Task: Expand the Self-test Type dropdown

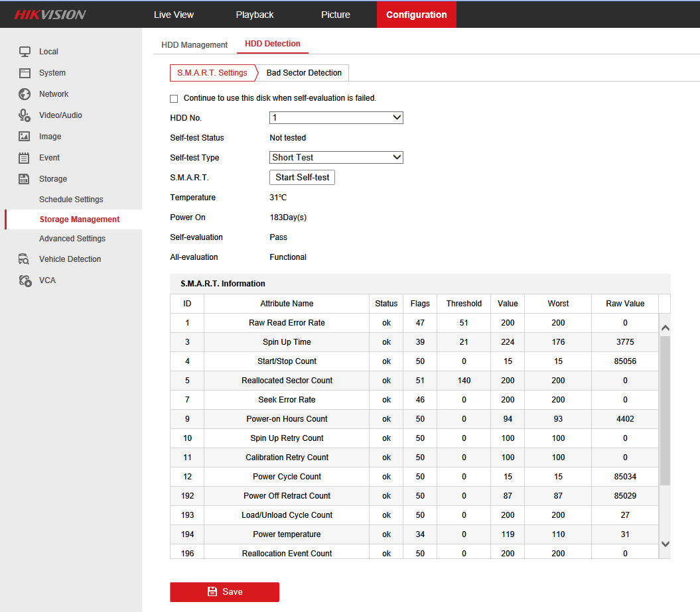Action: click(336, 158)
